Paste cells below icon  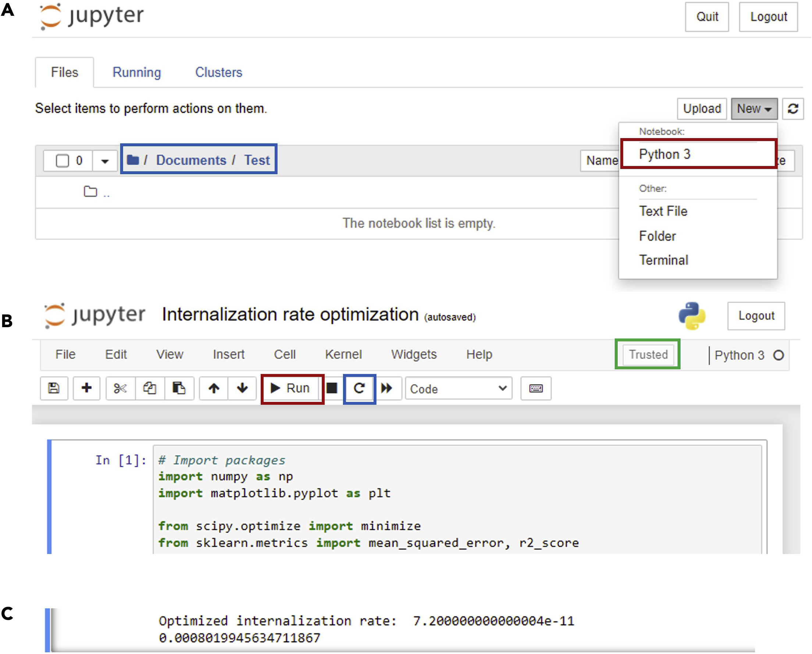click(x=179, y=388)
